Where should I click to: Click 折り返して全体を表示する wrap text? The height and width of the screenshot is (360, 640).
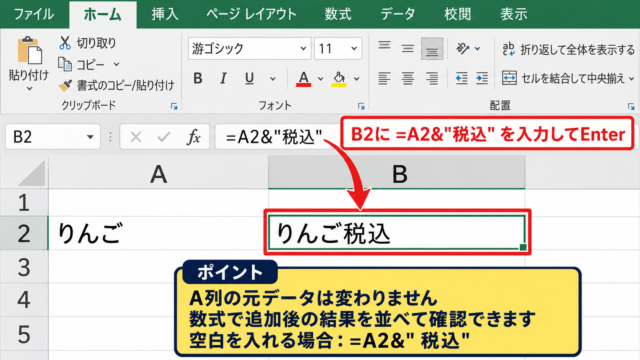(x=569, y=49)
